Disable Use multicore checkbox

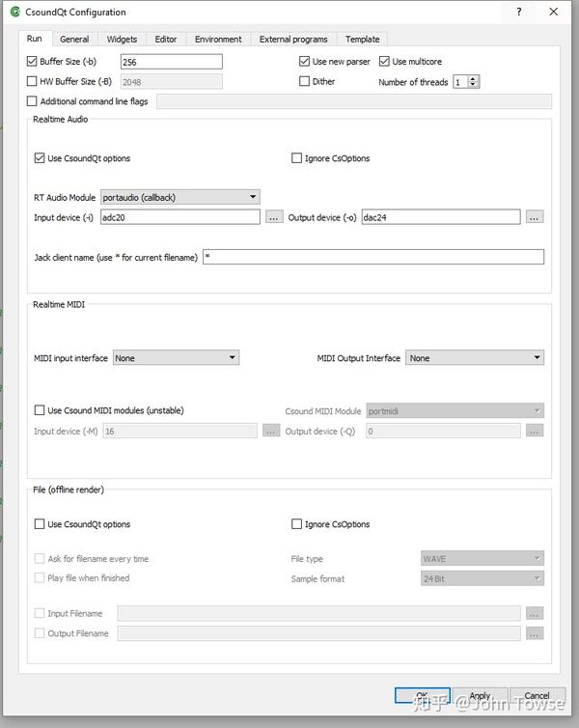385,62
